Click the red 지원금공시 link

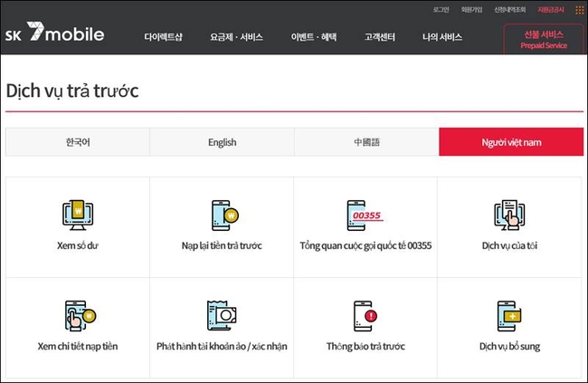pos(551,10)
